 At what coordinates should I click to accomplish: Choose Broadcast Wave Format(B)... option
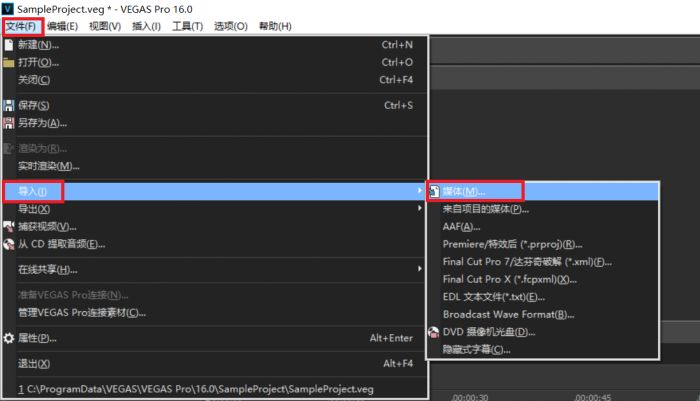[543, 314]
